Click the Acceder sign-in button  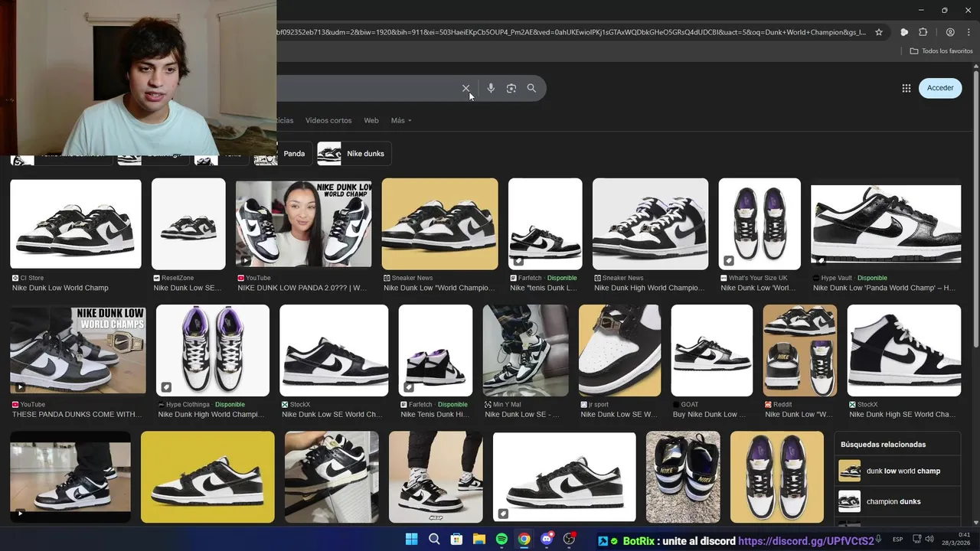tap(940, 88)
